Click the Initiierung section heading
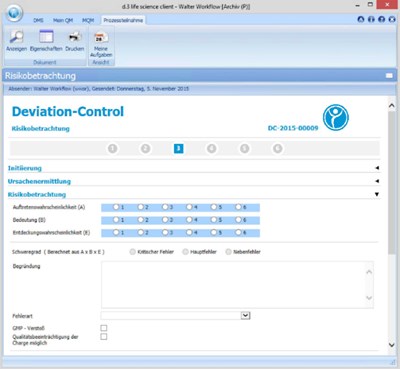This screenshot has height=369, width=400. pos(25,168)
